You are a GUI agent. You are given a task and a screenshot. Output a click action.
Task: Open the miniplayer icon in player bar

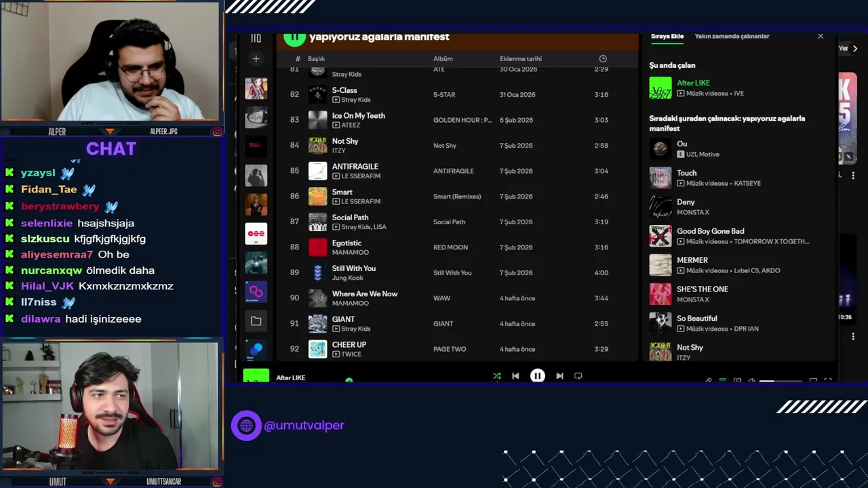813,381
